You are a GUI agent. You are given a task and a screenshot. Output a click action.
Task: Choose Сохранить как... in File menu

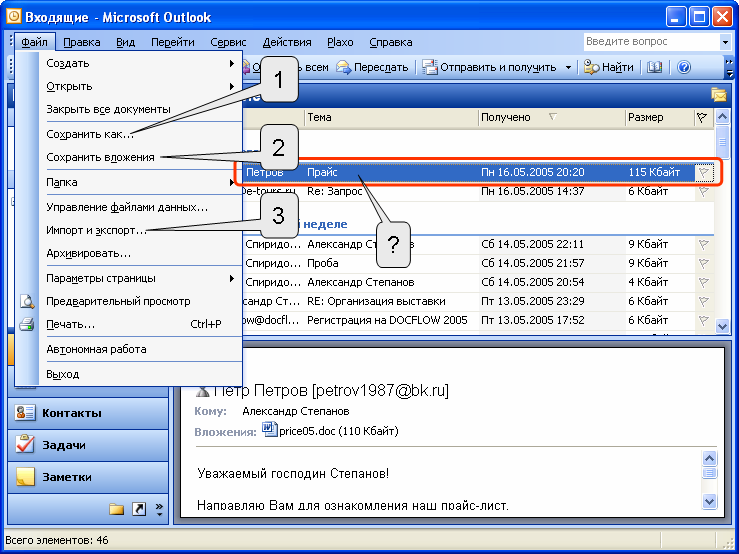[140, 134]
